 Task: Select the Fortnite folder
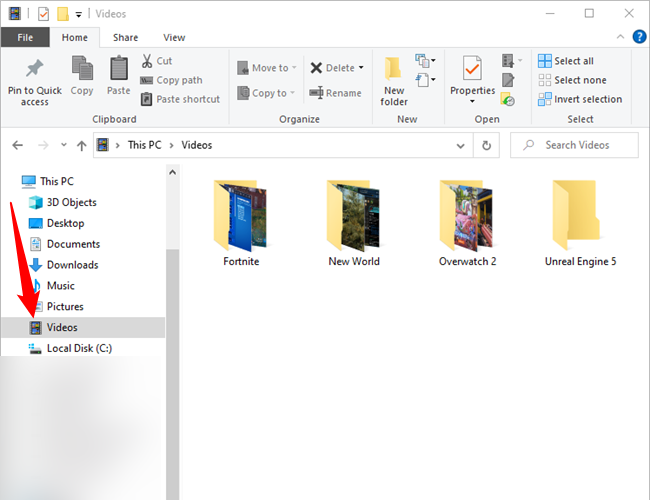241,223
